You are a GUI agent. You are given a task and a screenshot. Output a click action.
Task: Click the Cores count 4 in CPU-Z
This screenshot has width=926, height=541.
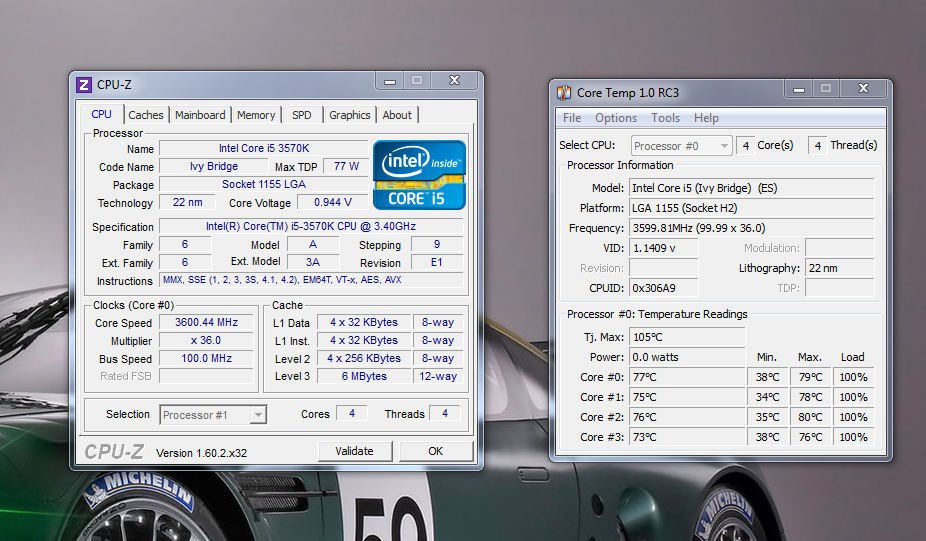352,413
